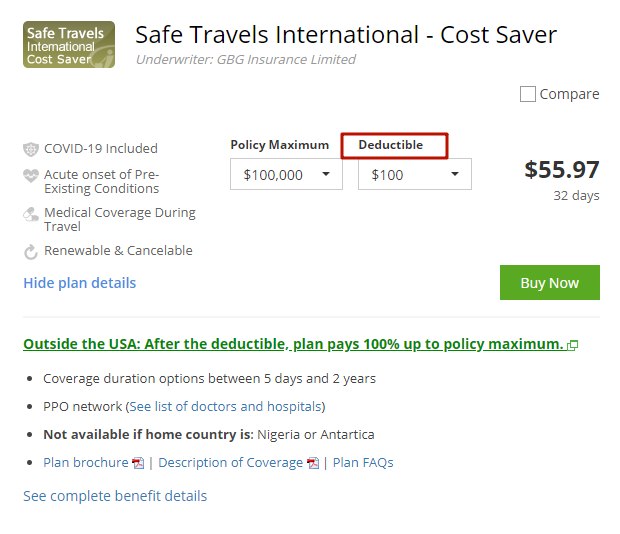620x534 pixels.
Task: Click the Renewable & Cancelable refresh icon
Action: (x=31, y=252)
